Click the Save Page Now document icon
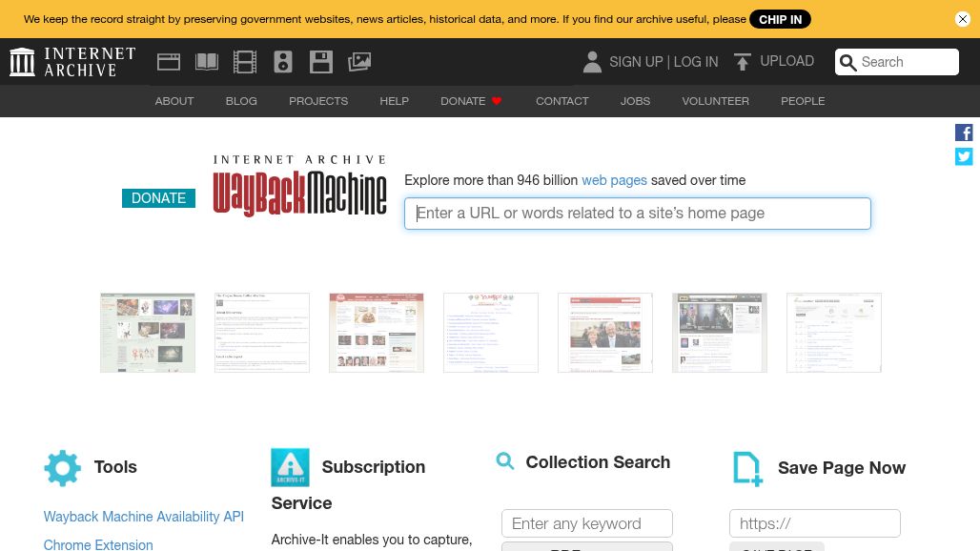The image size is (980, 551). point(747,468)
